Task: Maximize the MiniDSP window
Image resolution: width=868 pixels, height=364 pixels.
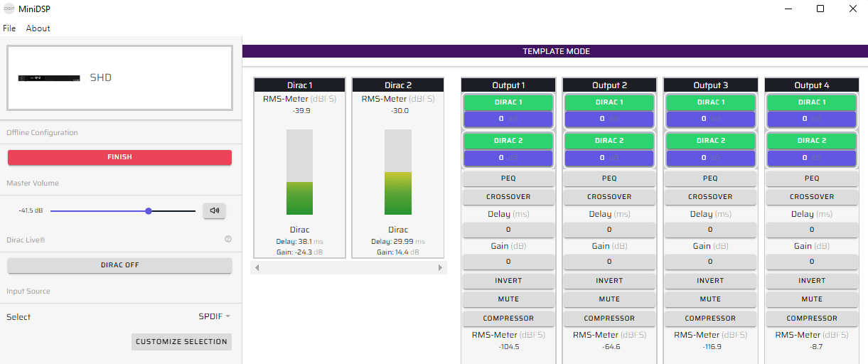Action: click(820, 9)
